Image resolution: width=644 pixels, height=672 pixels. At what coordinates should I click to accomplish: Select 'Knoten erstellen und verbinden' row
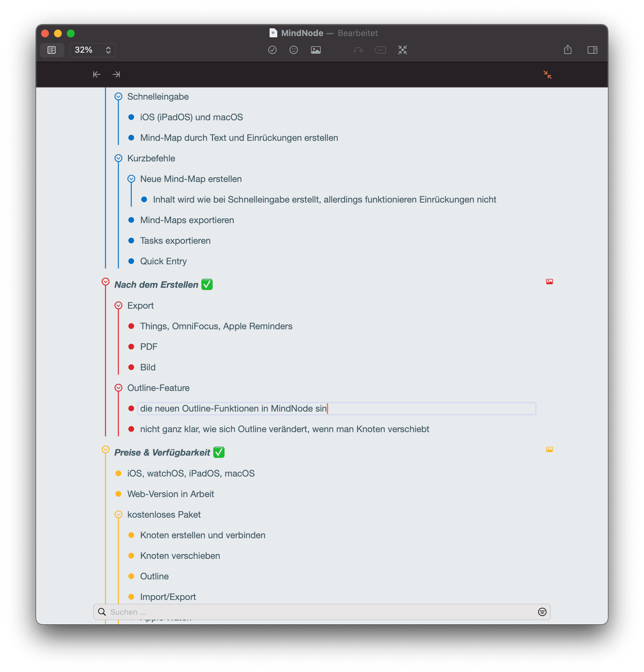(203, 535)
